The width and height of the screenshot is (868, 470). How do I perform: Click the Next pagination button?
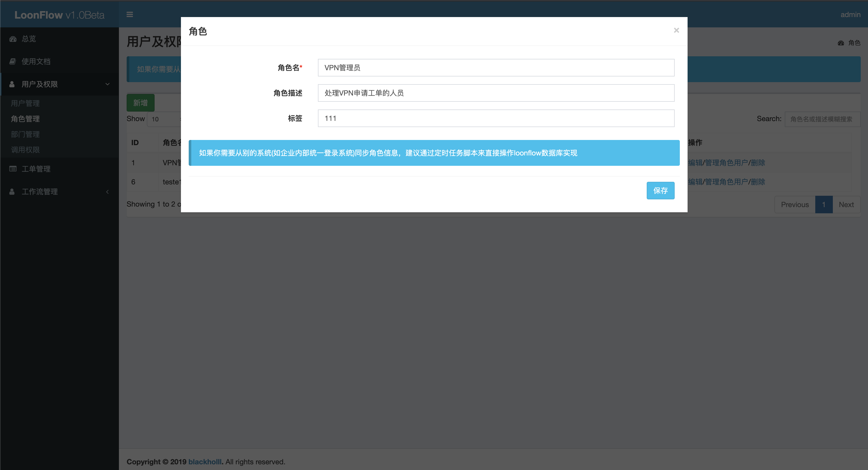847,205
